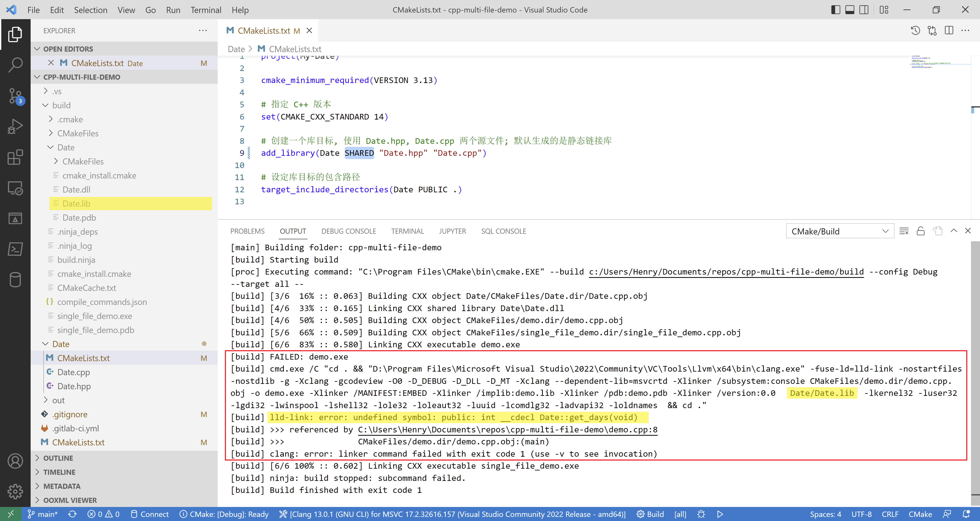The width and height of the screenshot is (980, 521).
Task: Open the Explorer view in activity bar
Action: tap(15, 34)
